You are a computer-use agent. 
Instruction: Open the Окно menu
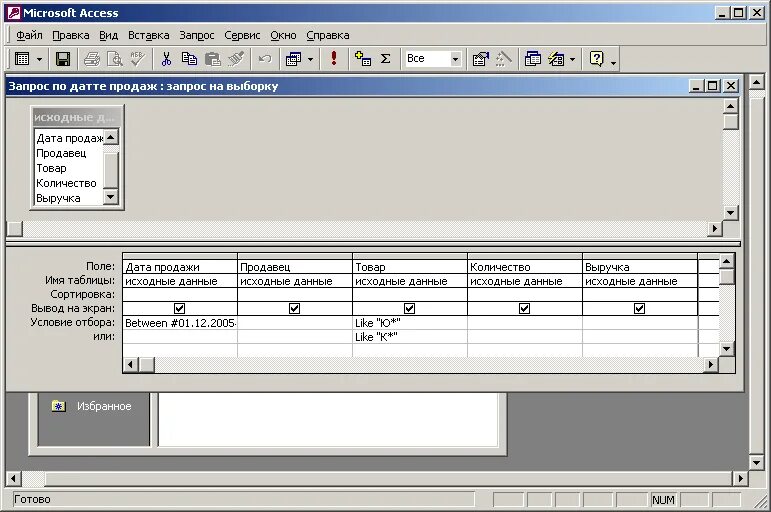[283, 35]
